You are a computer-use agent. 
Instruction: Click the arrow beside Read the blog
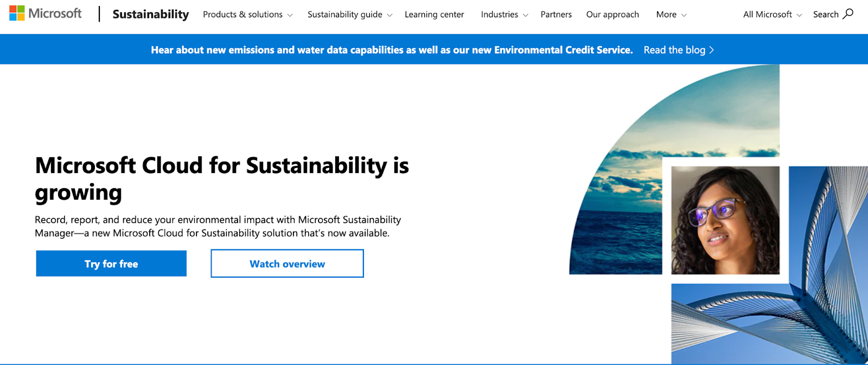tap(711, 50)
